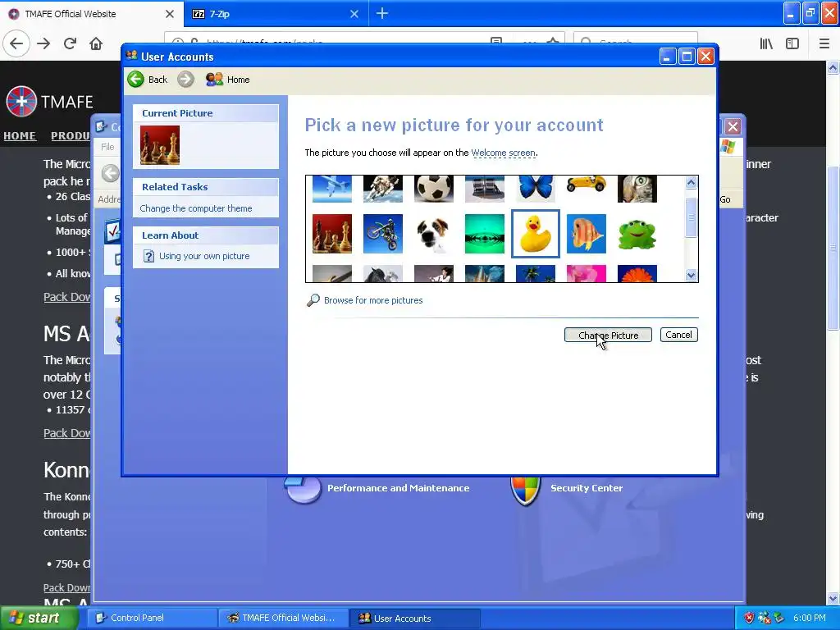Image resolution: width=840 pixels, height=630 pixels.
Task: Open a new browser tab
Action: [x=382, y=14]
